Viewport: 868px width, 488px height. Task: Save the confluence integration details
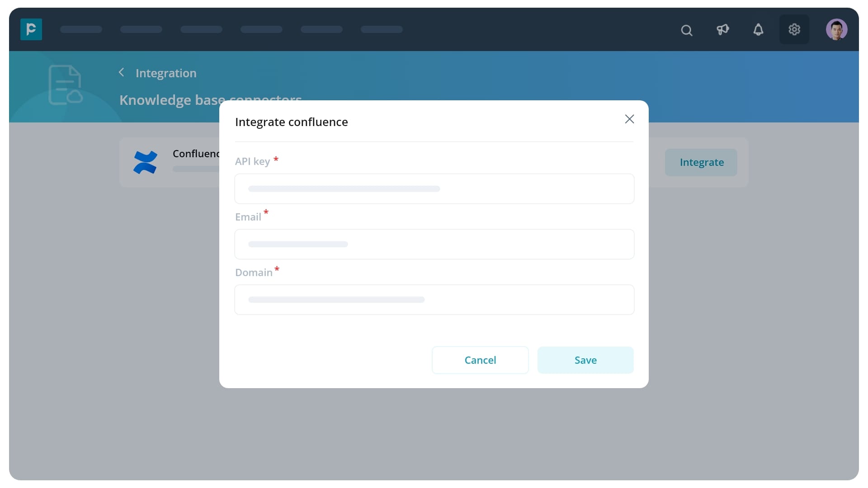585,360
